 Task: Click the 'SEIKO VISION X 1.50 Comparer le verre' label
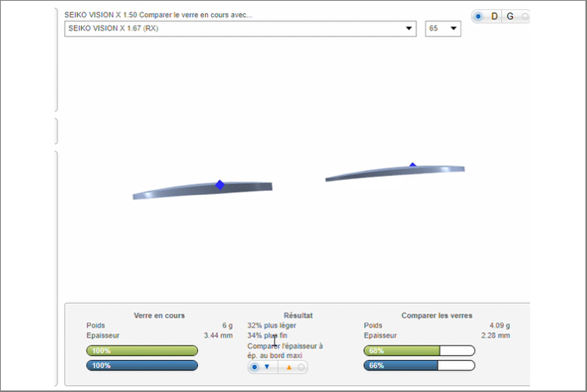pos(158,15)
